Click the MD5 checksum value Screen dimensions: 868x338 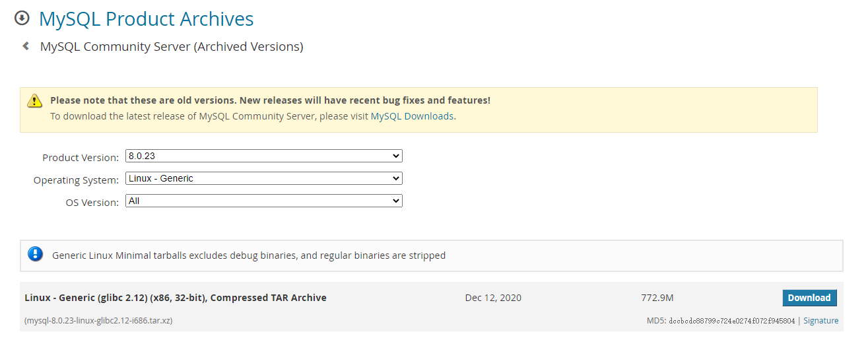point(731,321)
